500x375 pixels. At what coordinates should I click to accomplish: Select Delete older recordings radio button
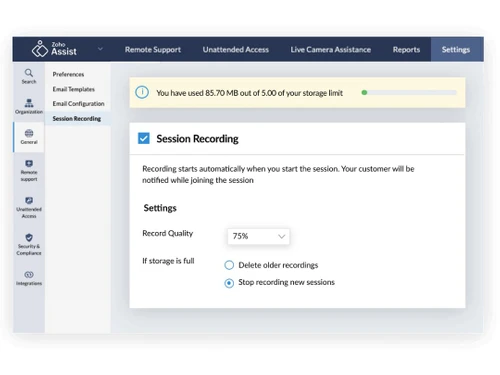pos(229,265)
